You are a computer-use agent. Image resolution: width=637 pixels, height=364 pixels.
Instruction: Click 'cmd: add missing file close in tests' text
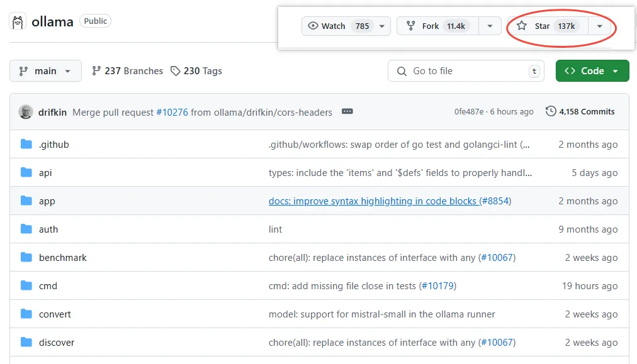tap(342, 286)
